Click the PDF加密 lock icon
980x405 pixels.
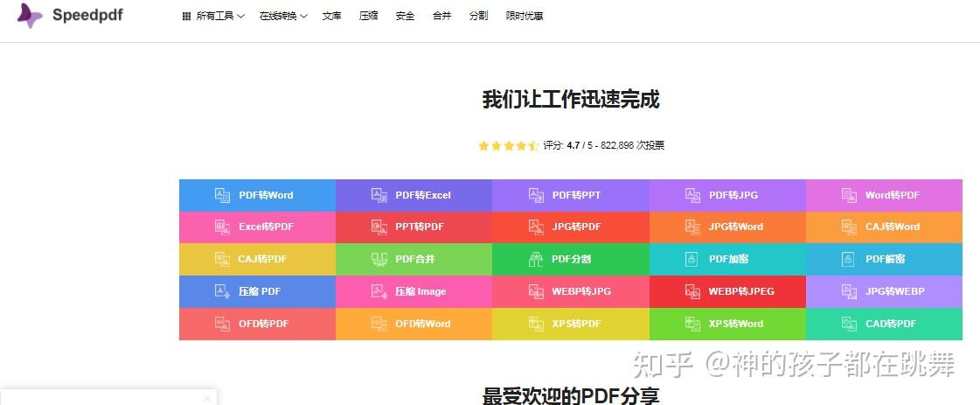[692, 259]
